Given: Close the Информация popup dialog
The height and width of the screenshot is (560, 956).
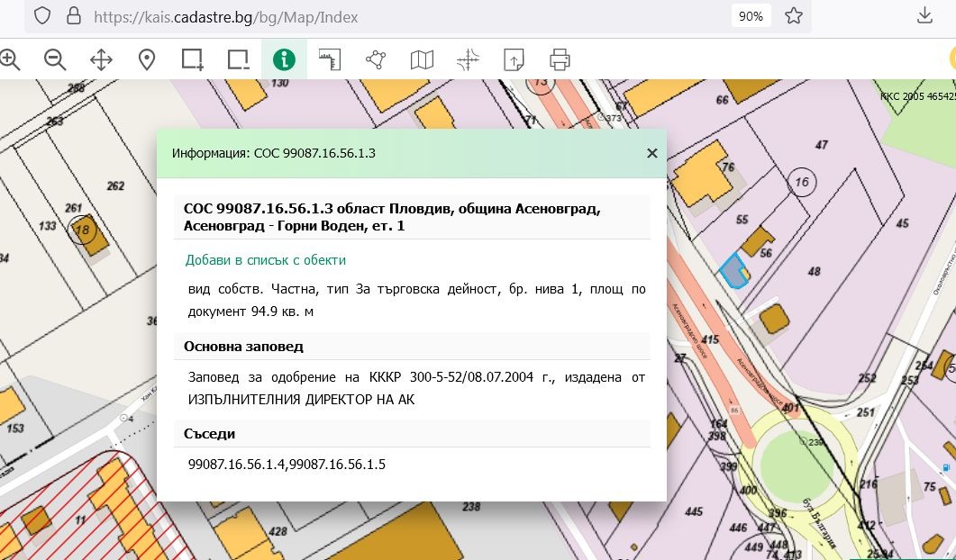Looking at the screenshot, I should (651, 153).
